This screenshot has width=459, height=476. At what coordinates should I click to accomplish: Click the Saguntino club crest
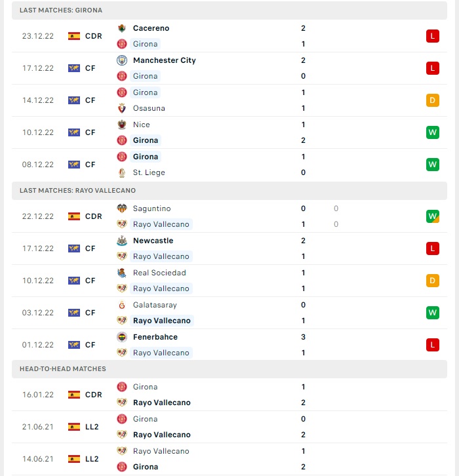coord(122,208)
